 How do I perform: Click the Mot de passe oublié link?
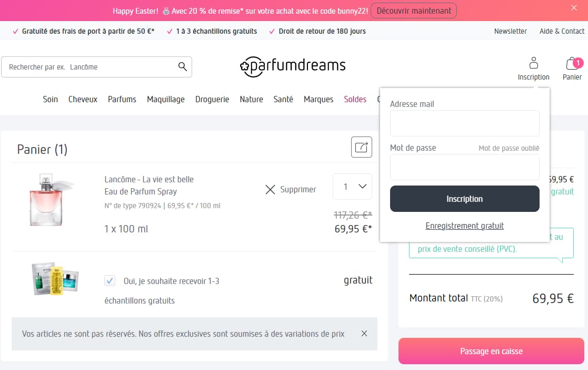point(509,148)
